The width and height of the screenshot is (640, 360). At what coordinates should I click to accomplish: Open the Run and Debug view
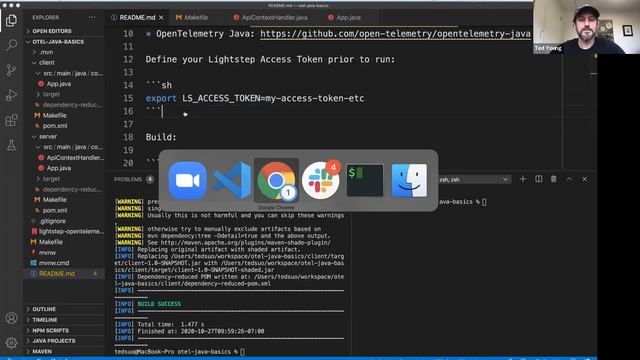(11, 95)
